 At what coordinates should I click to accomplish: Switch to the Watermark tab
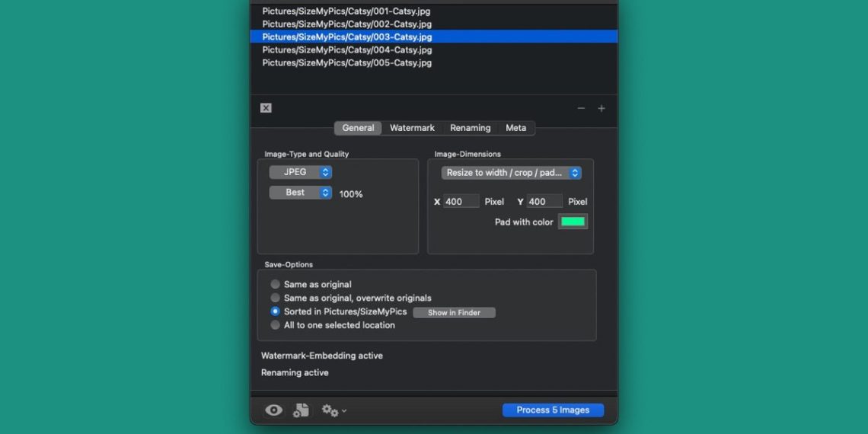click(x=412, y=128)
